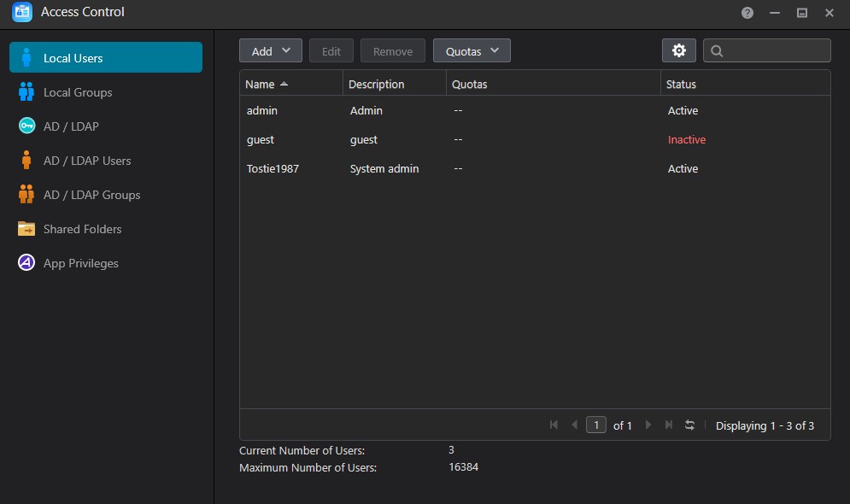Click the Access Control app icon
This screenshot has width=850, height=504.
pyautogui.click(x=22, y=12)
